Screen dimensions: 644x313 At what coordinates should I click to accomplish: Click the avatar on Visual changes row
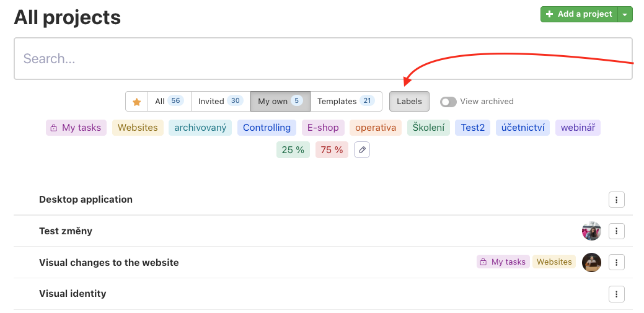pyautogui.click(x=591, y=262)
